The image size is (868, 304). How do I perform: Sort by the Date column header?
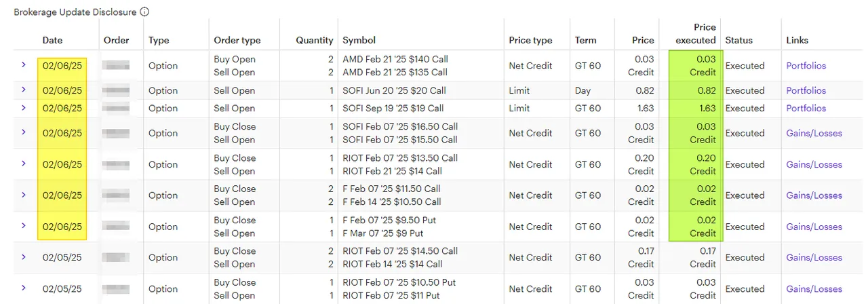(x=52, y=40)
